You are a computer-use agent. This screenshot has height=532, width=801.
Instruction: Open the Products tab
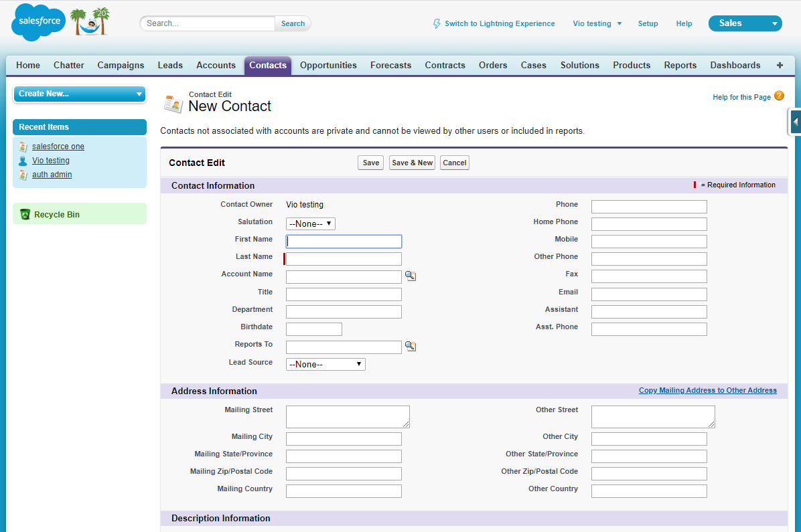tap(632, 66)
